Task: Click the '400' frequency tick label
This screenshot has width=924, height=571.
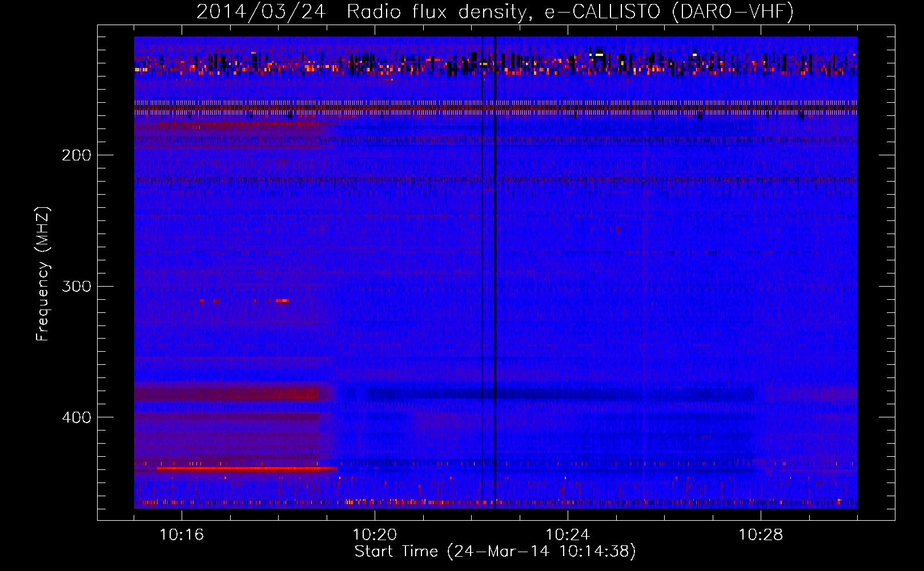Action: coord(77,417)
